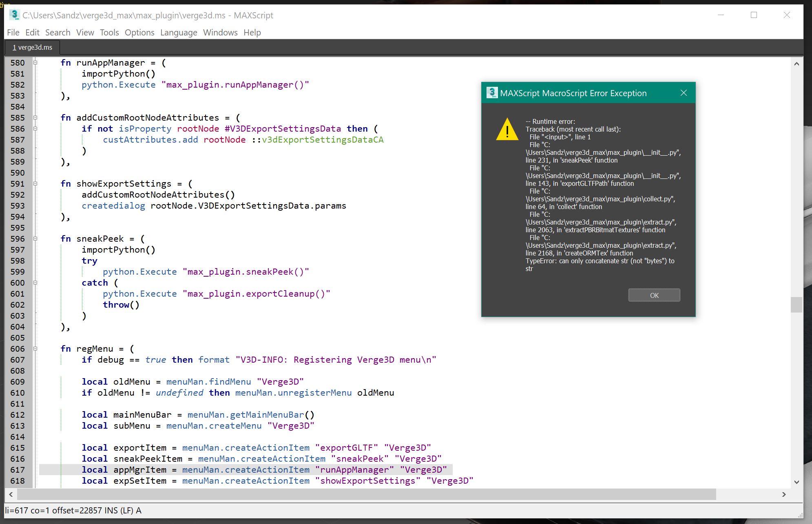Click the 3ds Max icon in error dialog title
This screenshot has width=812, height=524.
click(492, 92)
